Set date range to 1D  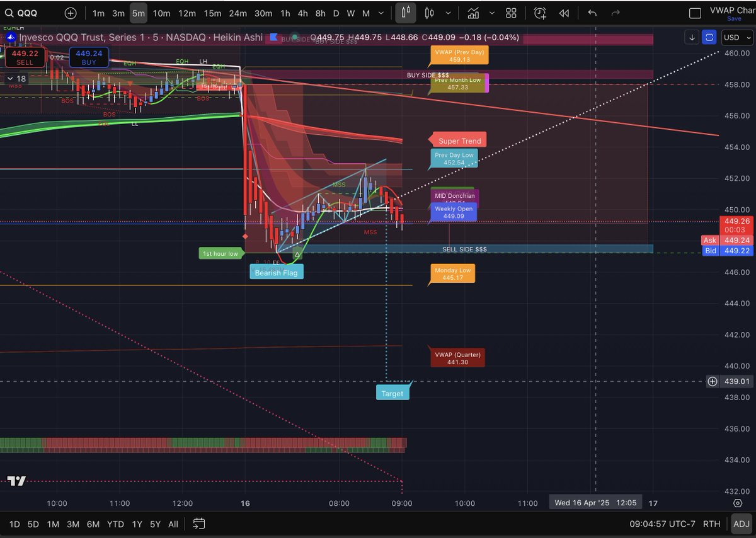(x=14, y=524)
